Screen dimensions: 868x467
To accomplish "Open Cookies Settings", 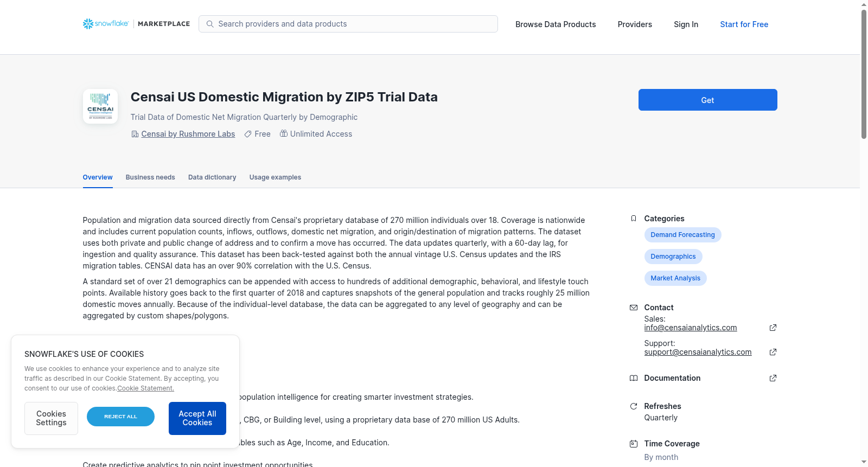I will coord(51,418).
